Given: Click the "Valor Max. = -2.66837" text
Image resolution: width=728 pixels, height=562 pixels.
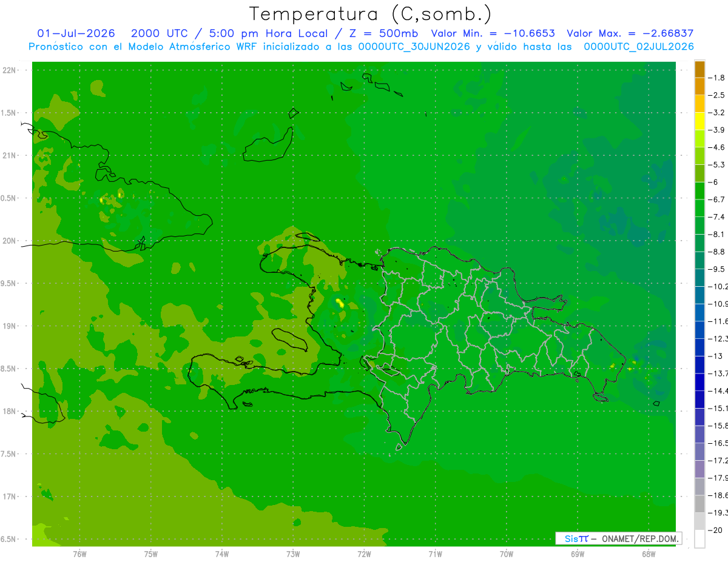Looking at the screenshot, I should 630,34.
